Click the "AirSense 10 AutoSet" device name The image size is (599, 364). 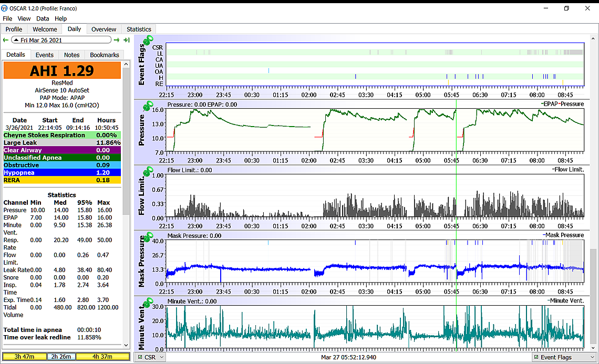point(62,90)
